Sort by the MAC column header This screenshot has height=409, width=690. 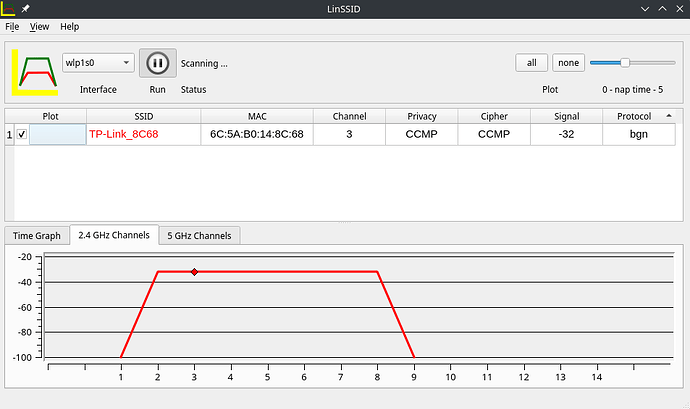click(x=257, y=116)
